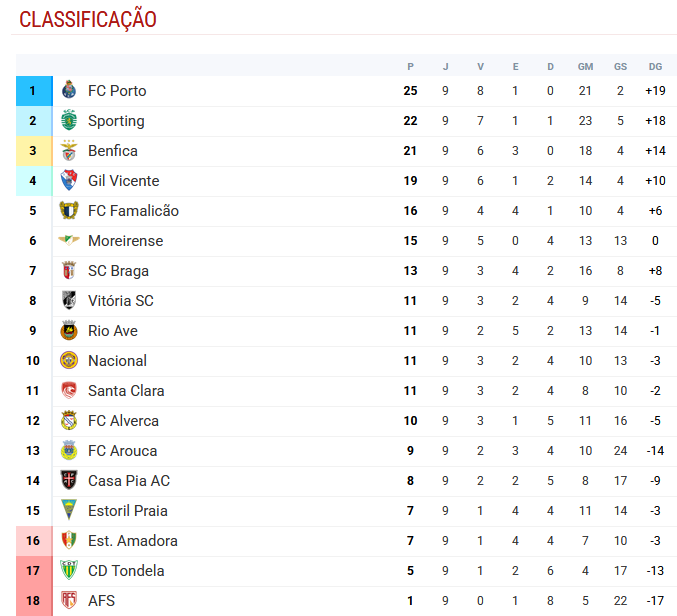677x616 pixels.
Task: Click the Gil Vicente crest icon
Action: coord(69,181)
